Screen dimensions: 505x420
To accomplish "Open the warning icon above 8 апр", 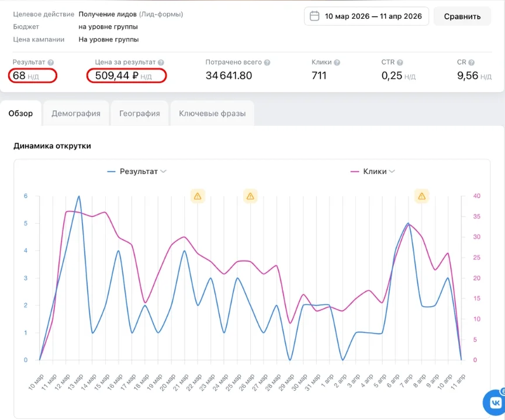I will (421, 196).
